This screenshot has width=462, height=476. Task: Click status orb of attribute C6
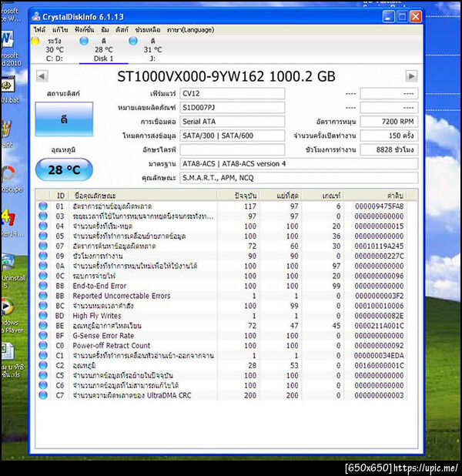click(x=43, y=385)
